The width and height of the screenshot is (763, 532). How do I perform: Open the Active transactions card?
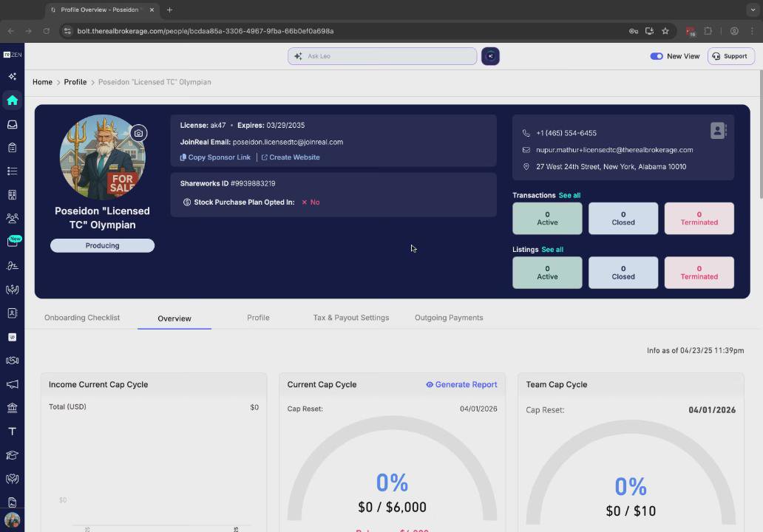click(x=547, y=219)
